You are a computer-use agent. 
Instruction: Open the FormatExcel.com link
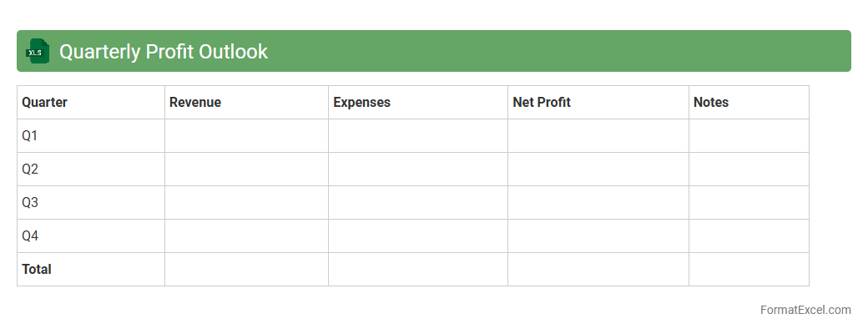[805, 310]
